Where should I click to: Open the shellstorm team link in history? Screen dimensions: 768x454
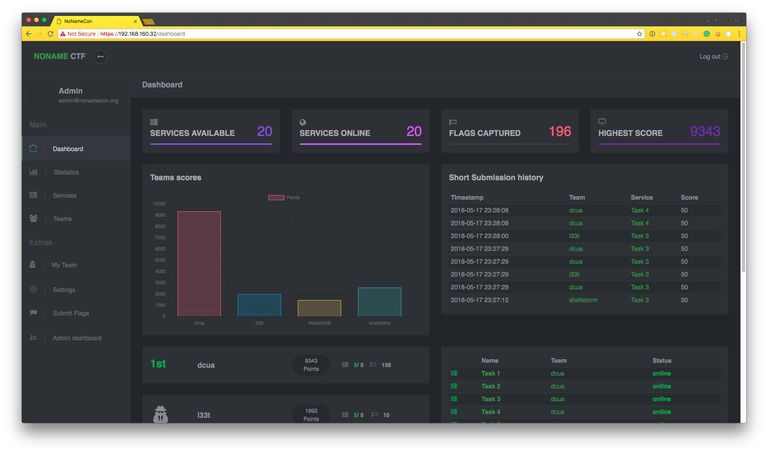pos(583,300)
